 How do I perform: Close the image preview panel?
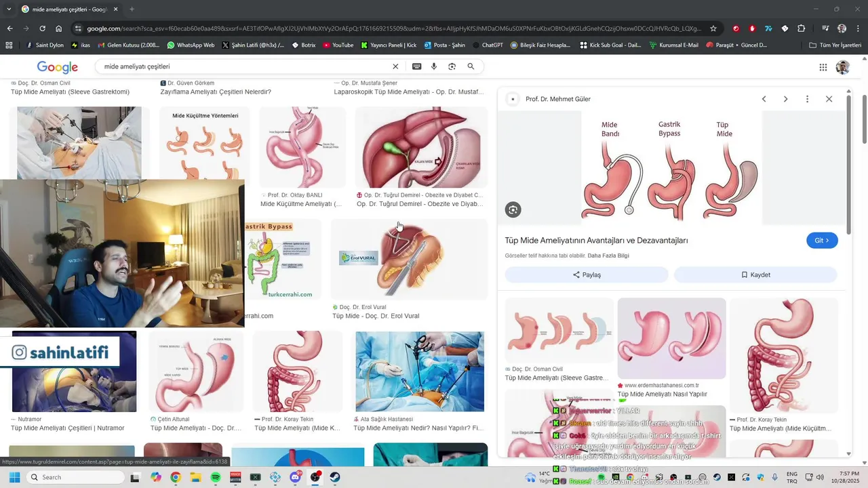coord(829,99)
